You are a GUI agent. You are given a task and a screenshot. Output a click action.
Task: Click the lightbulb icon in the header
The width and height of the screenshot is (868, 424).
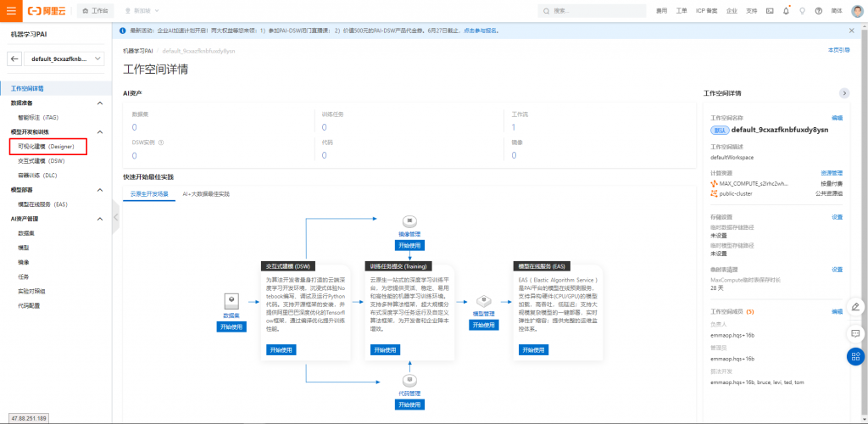click(x=802, y=10)
